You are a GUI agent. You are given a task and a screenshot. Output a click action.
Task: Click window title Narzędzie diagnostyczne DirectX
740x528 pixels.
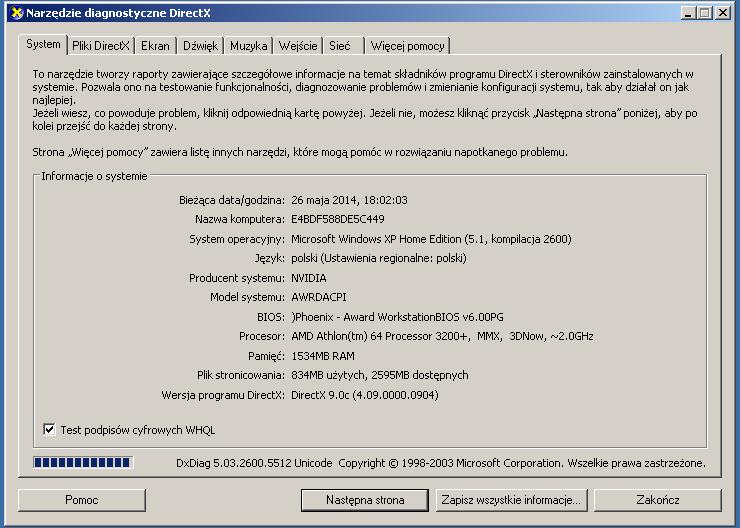[x=118, y=13]
